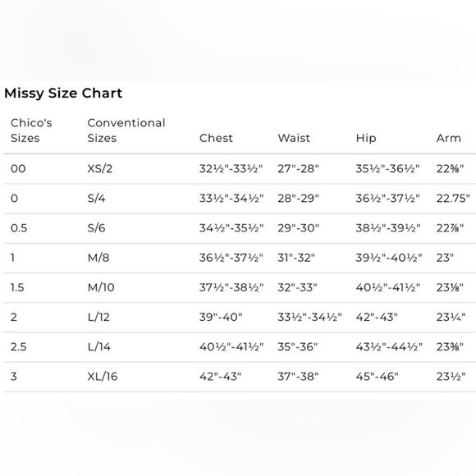Click the Chico's size 0.5 cell
Screen dimensions: 476x476
point(19,228)
